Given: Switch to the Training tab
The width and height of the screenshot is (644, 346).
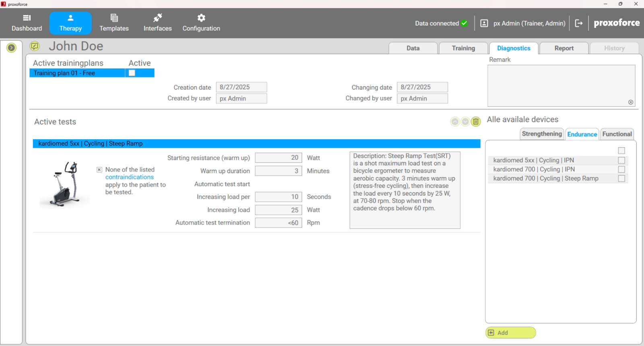Looking at the screenshot, I should coord(463,48).
